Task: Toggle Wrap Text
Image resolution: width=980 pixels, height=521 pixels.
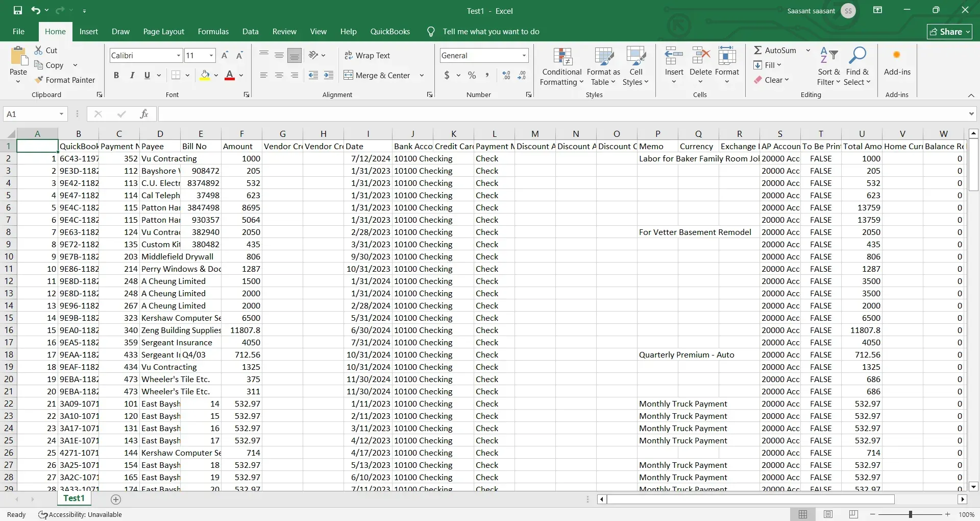Action: [367, 55]
